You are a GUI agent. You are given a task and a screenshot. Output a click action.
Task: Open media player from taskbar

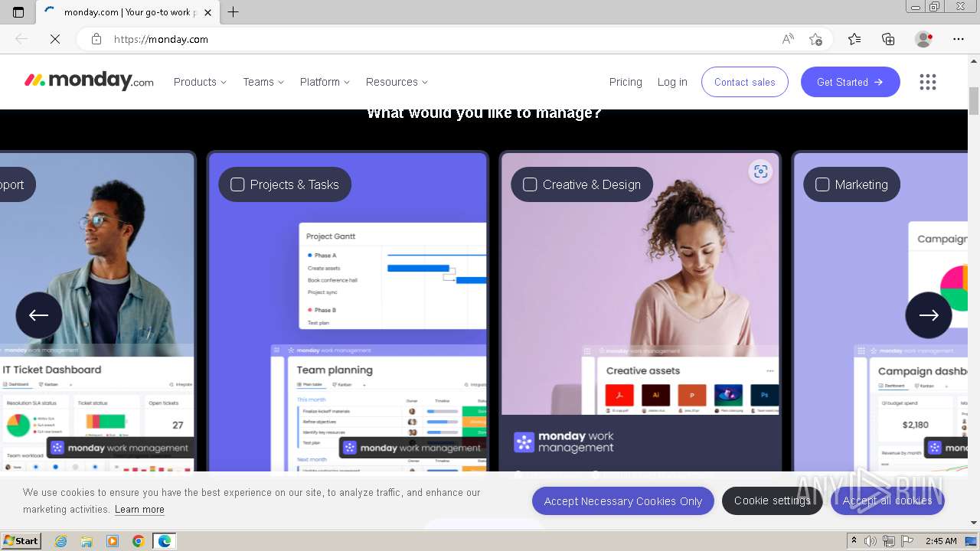[113, 541]
